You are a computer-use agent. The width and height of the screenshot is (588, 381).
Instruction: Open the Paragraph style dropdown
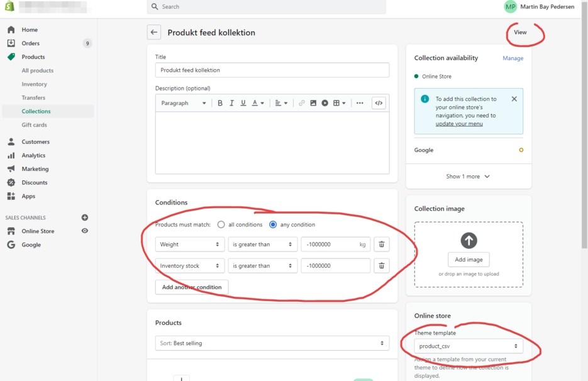(x=183, y=103)
